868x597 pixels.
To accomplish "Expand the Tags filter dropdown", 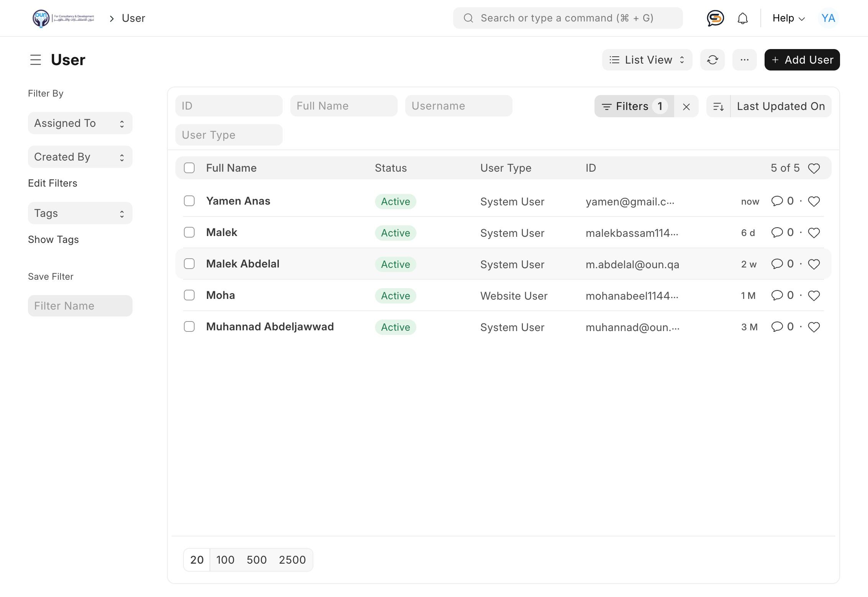I will (80, 213).
